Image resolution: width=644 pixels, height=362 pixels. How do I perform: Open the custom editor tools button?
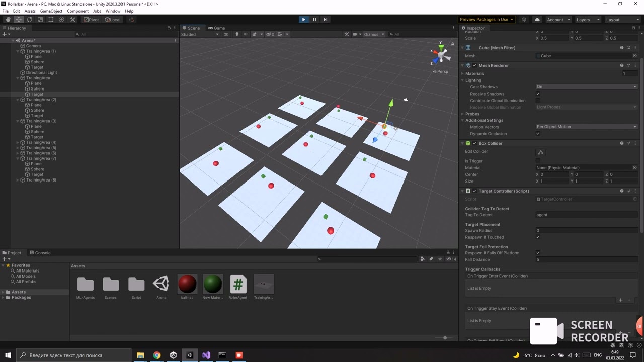pyautogui.click(x=72, y=20)
